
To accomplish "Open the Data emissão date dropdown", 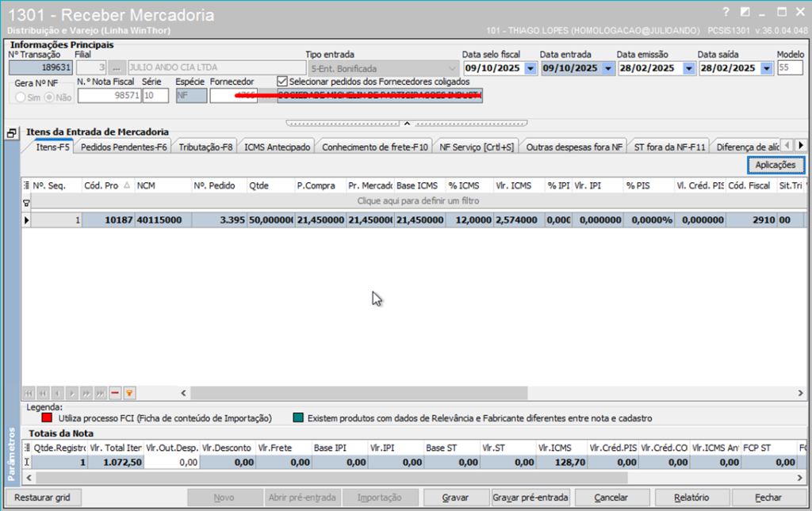I will tap(686, 68).
